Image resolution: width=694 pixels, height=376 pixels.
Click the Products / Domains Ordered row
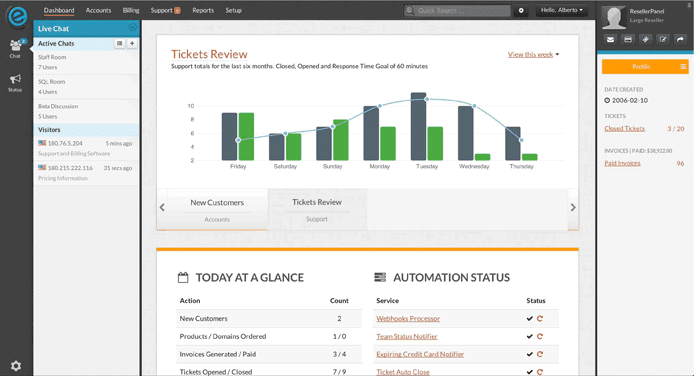click(269, 337)
